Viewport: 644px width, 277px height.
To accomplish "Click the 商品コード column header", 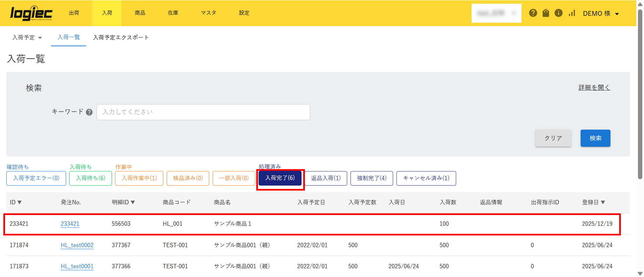I will tap(177, 202).
